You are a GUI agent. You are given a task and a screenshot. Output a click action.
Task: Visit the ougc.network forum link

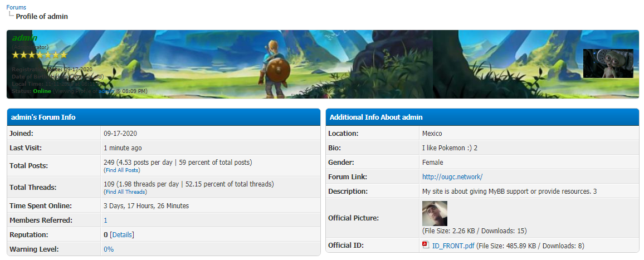[452, 177]
